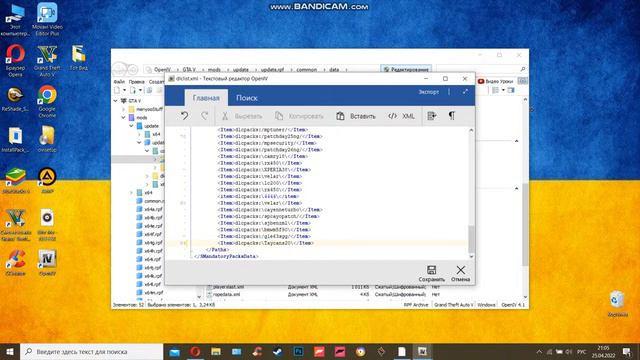Click the Windows Start button

pos(10,351)
